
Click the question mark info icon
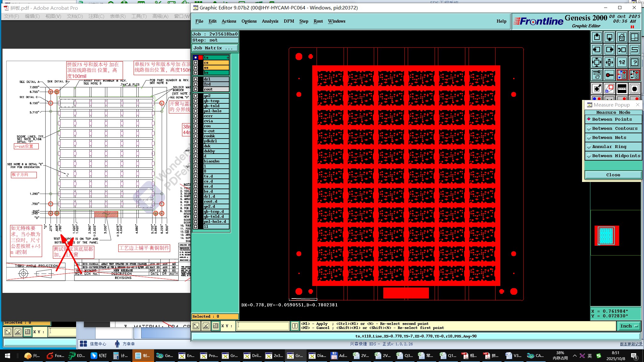(x=635, y=62)
